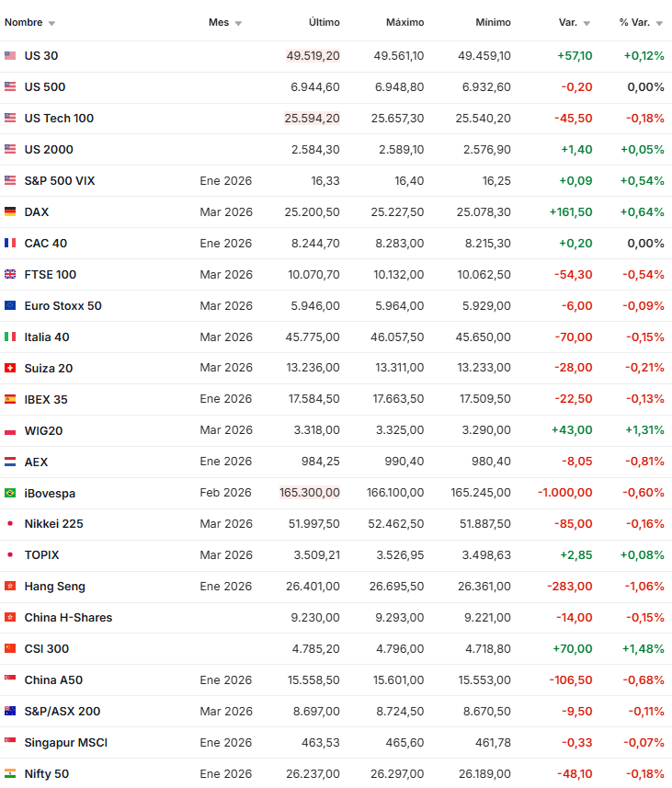The image size is (672, 788).
Task: Click the Indian flag beside Nifty 50
Action: click(10, 774)
